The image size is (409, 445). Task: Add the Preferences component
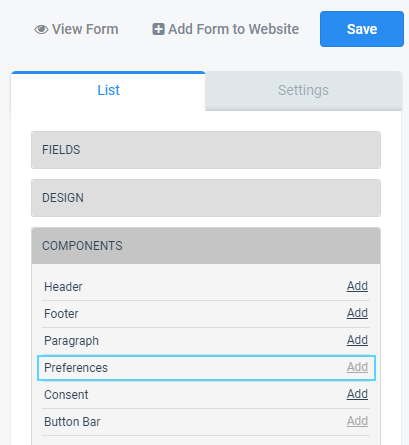pos(357,367)
